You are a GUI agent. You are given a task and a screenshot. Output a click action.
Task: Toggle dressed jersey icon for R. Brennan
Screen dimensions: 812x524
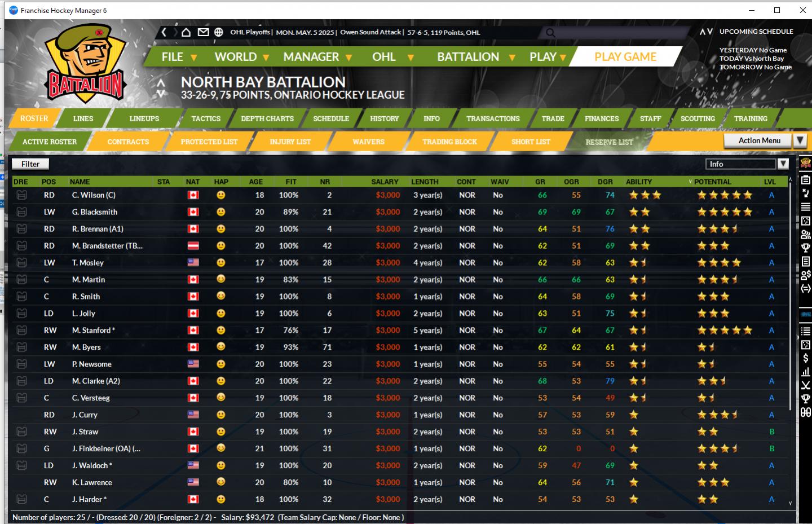click(21, 229)
